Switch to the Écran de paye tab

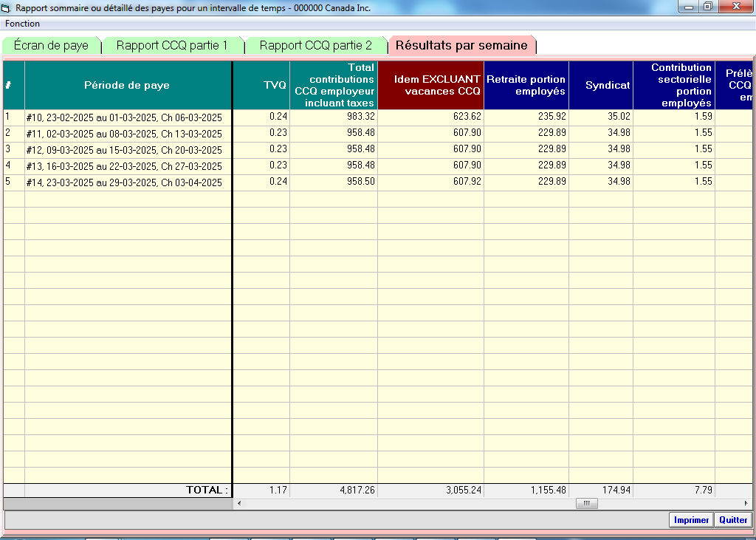coord(51,46)
